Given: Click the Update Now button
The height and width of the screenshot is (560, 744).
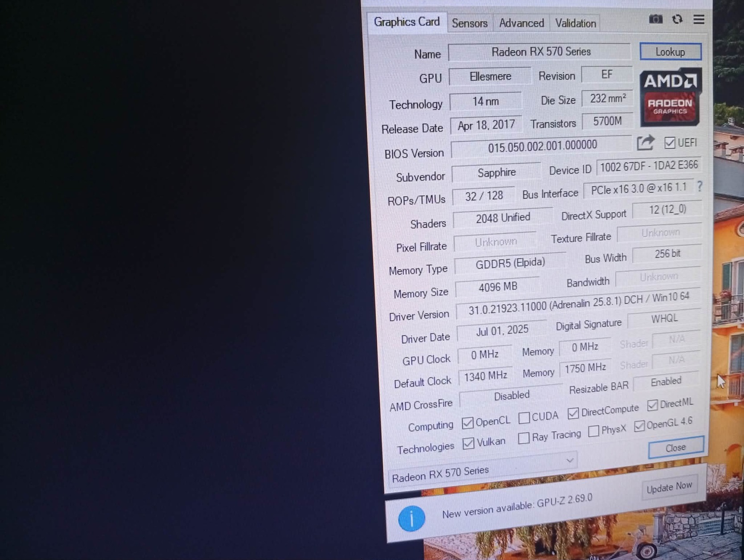Looking at the screenshot, I should 669,487.
